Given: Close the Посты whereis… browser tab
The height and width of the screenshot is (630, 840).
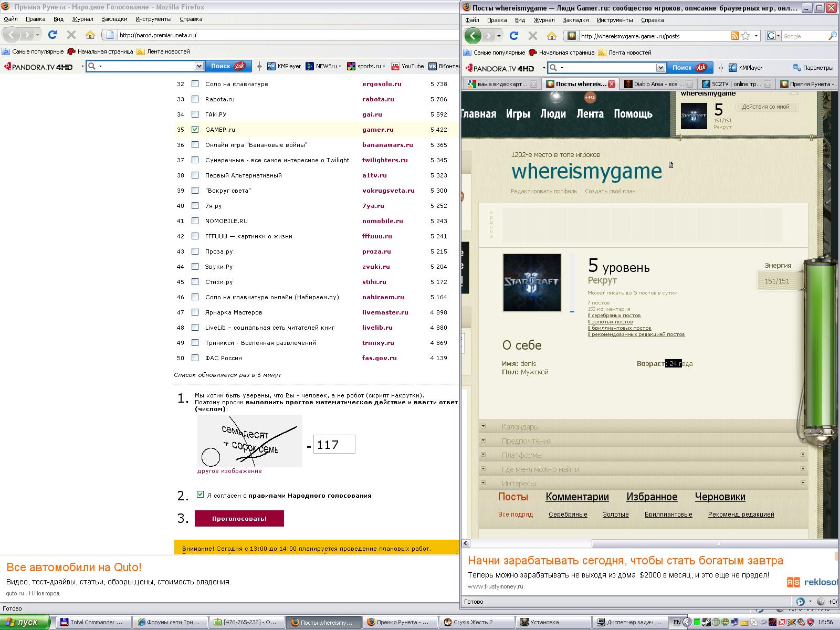Looking at the screenshot, I should (x=611, y=84).
